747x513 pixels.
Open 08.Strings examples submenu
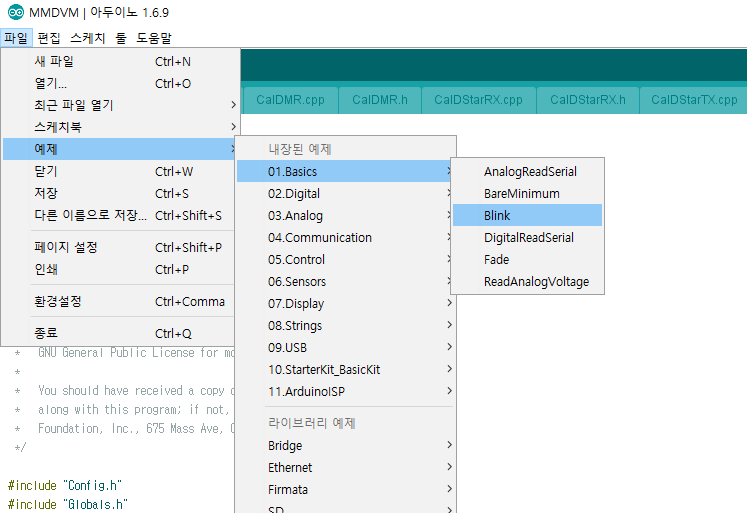pos(346,325)
